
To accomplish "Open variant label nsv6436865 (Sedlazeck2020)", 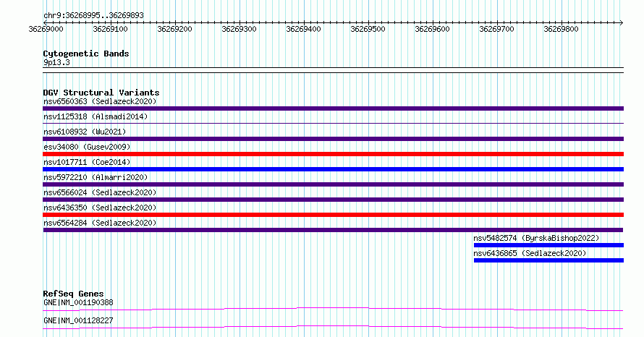I will [530, 253].
